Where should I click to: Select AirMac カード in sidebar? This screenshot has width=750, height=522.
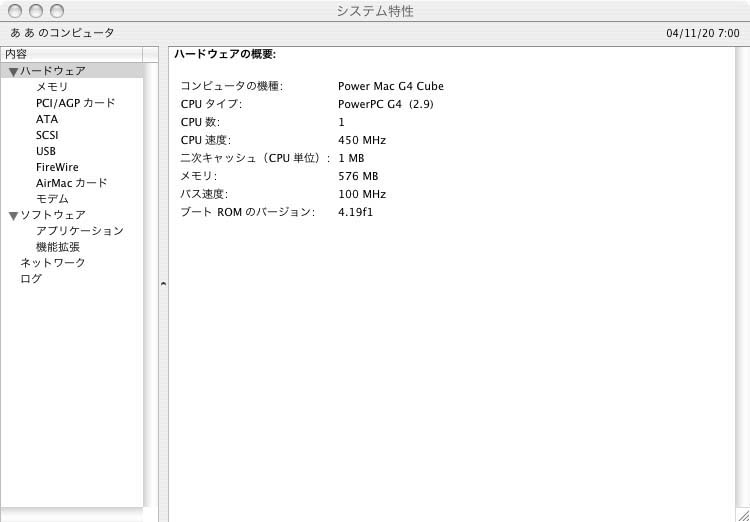[x=72, y=183]
